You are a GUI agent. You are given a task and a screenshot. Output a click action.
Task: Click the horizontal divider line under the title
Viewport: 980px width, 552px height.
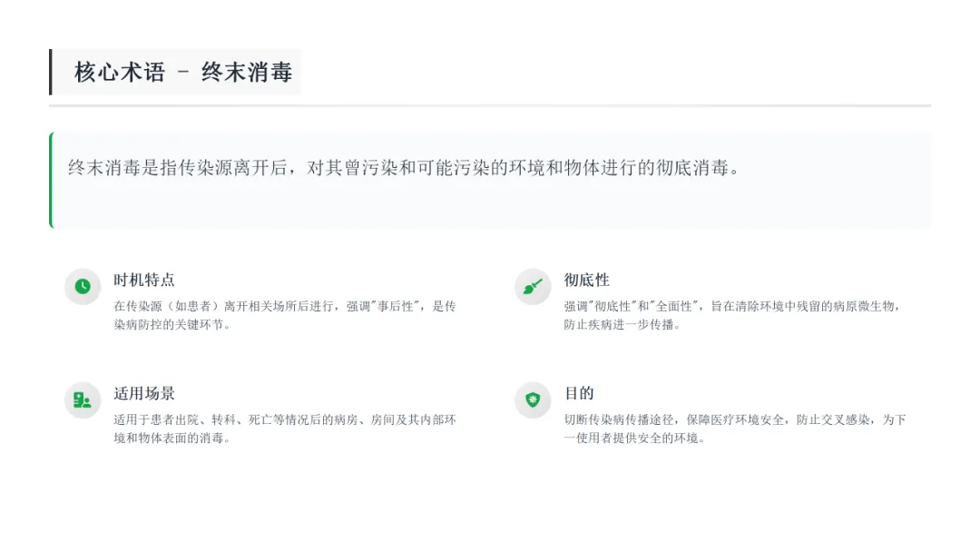coord(490,105)
